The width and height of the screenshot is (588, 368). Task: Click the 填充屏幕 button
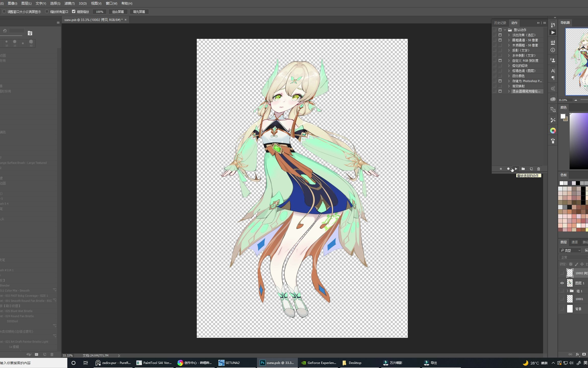[x=139, y=12]
